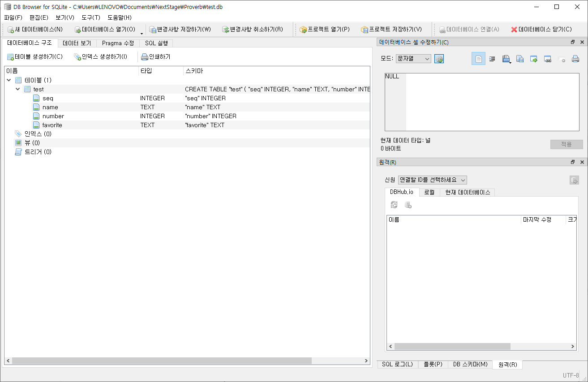This screenshot has height=382, width=588.
Task: Switch to the SQL 실행 tab
Action: [156, 43]
